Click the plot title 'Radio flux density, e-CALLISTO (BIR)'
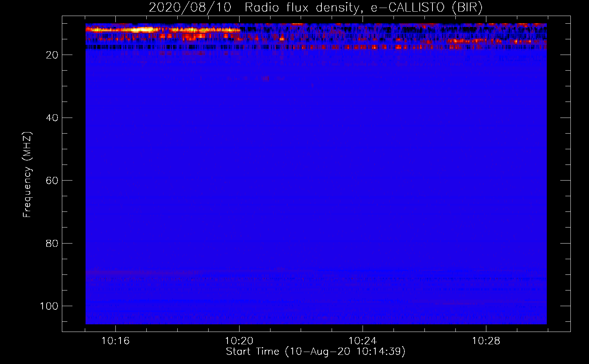The width and height of the screenshot is (589, 364). (363, 8)
